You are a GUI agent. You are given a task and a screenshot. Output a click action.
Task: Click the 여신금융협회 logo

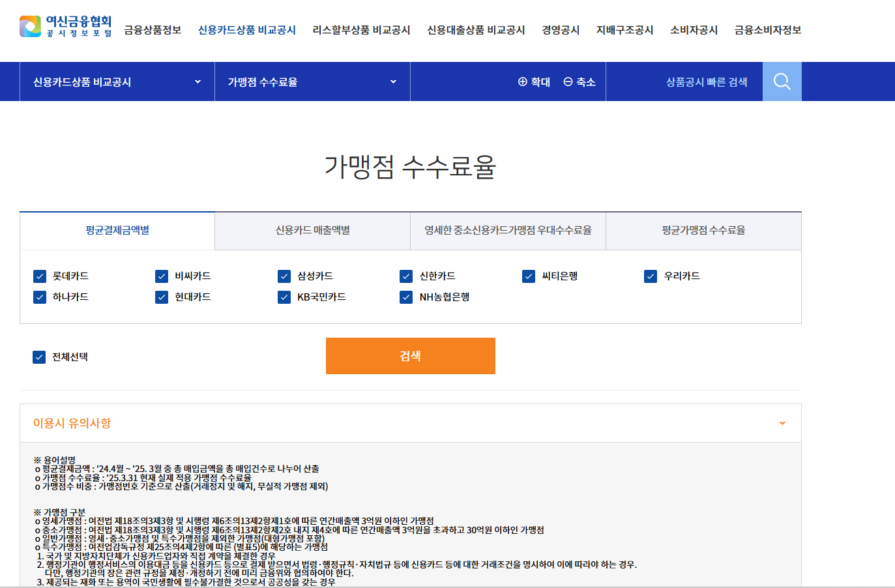[x=65, y=26]
